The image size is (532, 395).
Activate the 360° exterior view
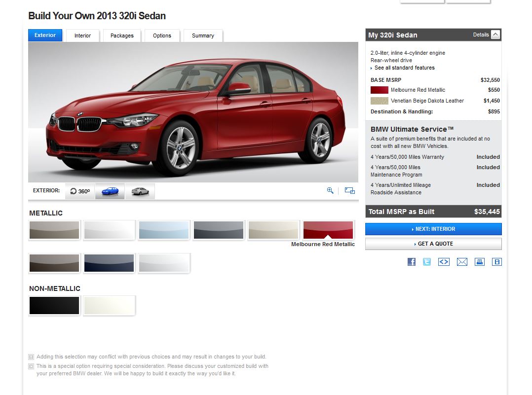(80, 191)
